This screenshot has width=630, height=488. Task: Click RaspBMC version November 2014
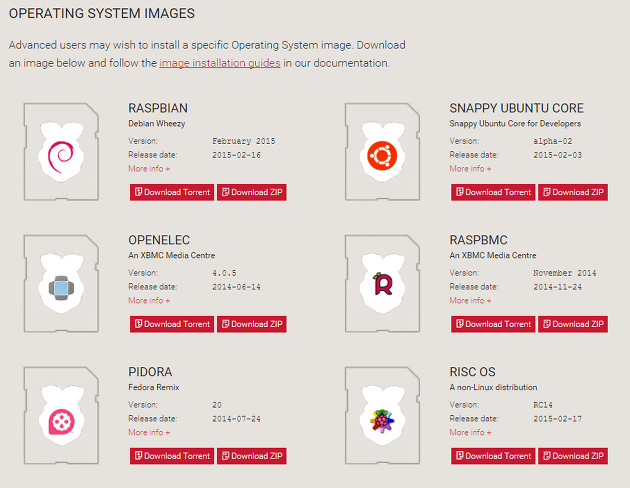(x=565, y=273)
